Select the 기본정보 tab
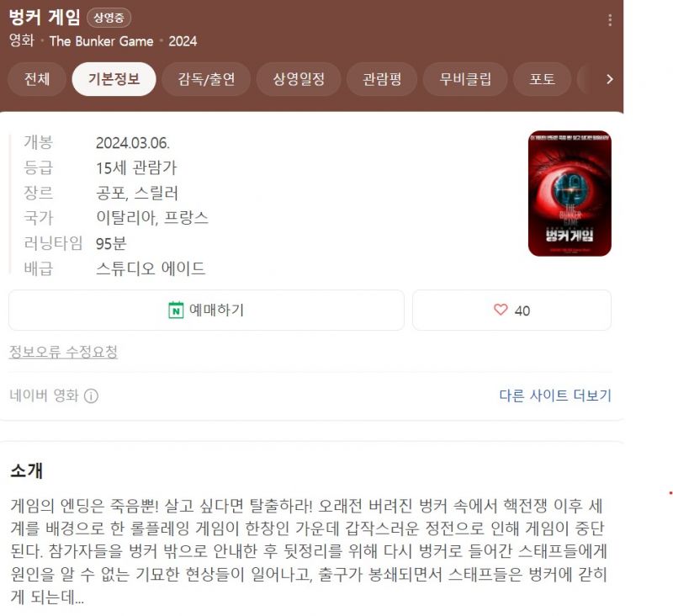This screenshot has width=673, height=616. click(114, 79)
